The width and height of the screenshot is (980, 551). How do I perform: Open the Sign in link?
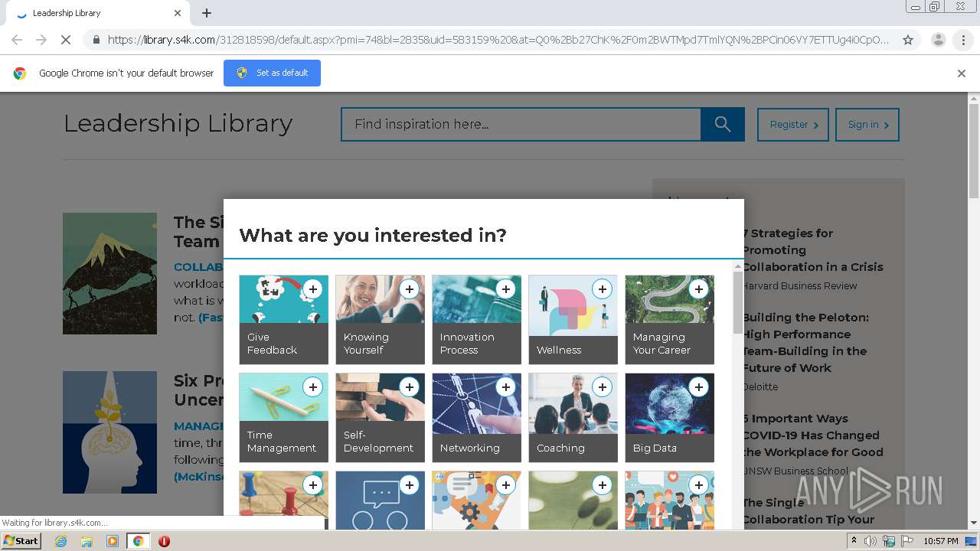point(867,125)
